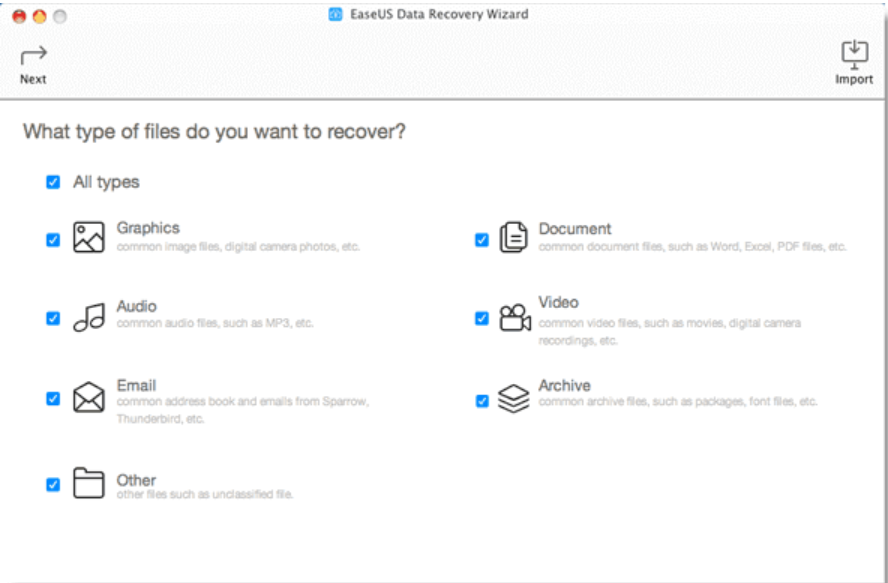Viewport: 888px width, 583px height.
Task: Uncheck the Audio file type checkbox
Action: (x=53, y=319)
